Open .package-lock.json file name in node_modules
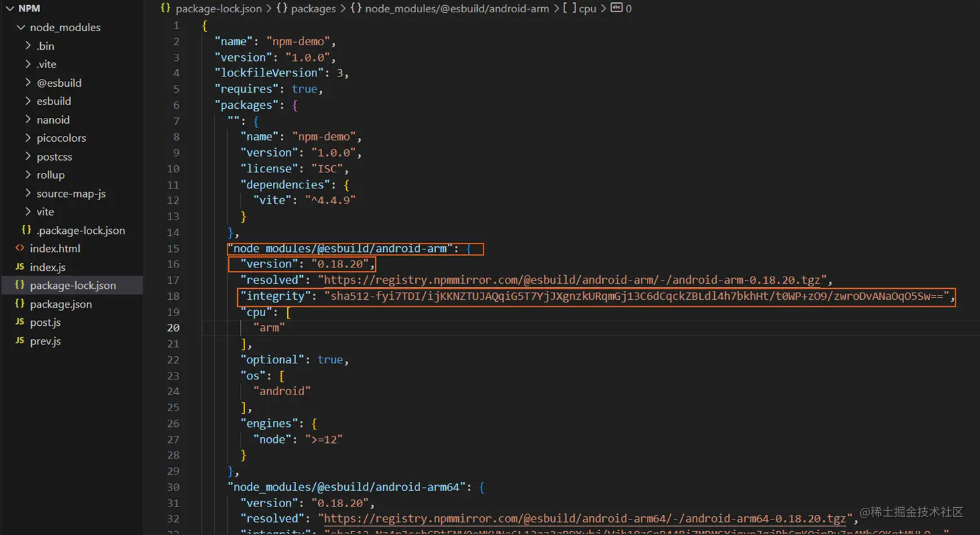Screen dimensions: 980x535 click(80, 231)
